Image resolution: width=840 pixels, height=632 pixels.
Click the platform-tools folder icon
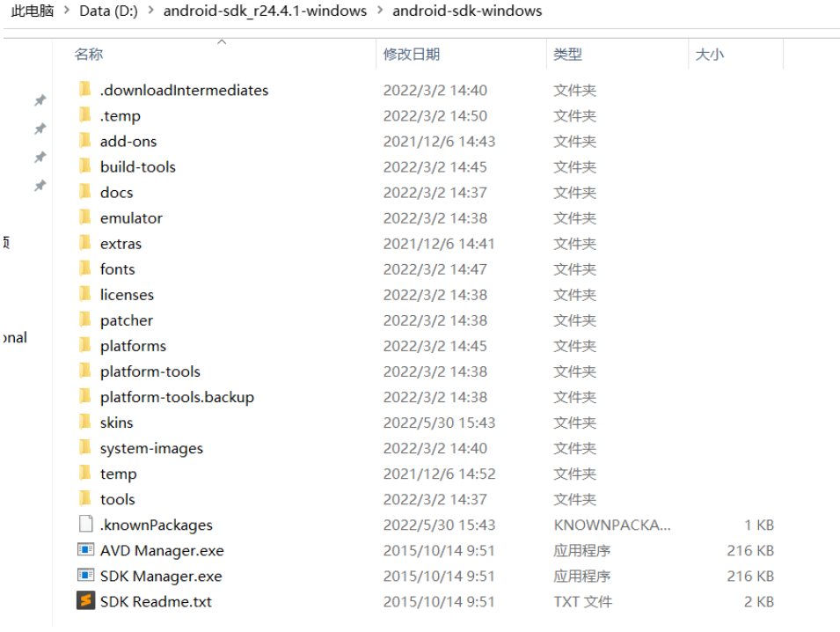point(85,371)
